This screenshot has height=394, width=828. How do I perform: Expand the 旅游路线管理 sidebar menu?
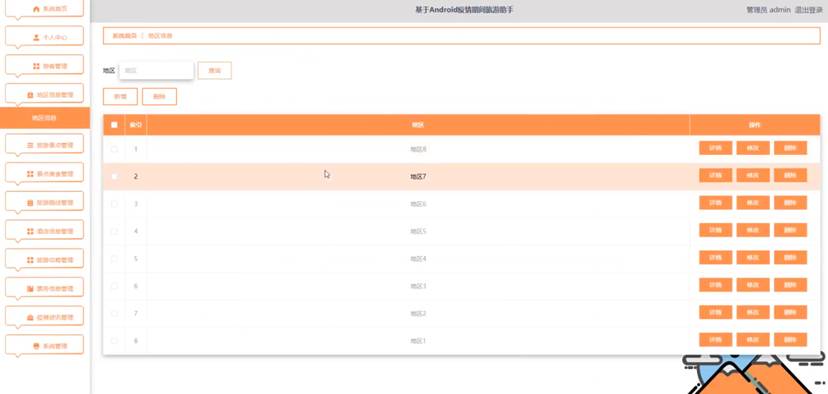[x=44, y=202]
